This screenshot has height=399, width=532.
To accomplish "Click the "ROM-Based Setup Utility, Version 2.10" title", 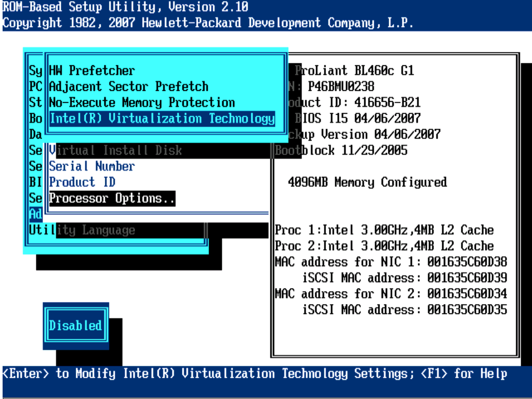I will tap(125, 7).
